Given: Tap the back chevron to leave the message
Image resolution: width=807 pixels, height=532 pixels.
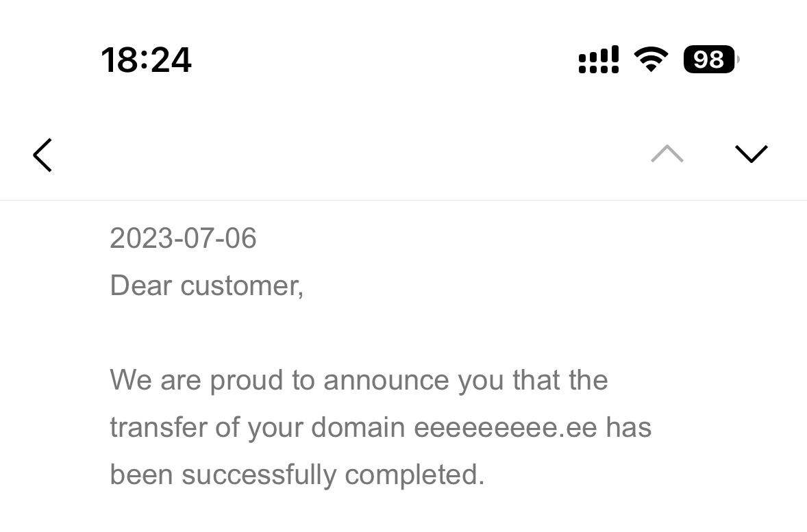Looking at the screenshot, I should pyautogui.click(x=42, y=155).
